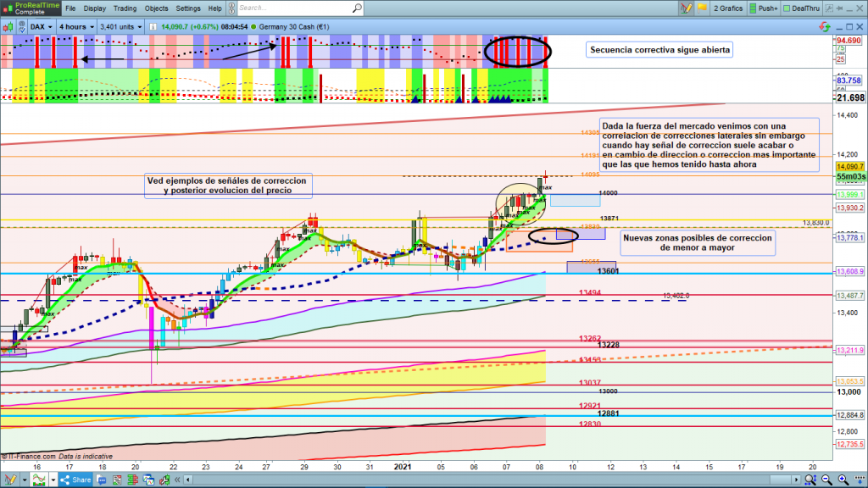Image resolution: width=868 pixels, height=488 pixels.
Task: Click the yellow flag alerts icon
Action: coord(702,8)
